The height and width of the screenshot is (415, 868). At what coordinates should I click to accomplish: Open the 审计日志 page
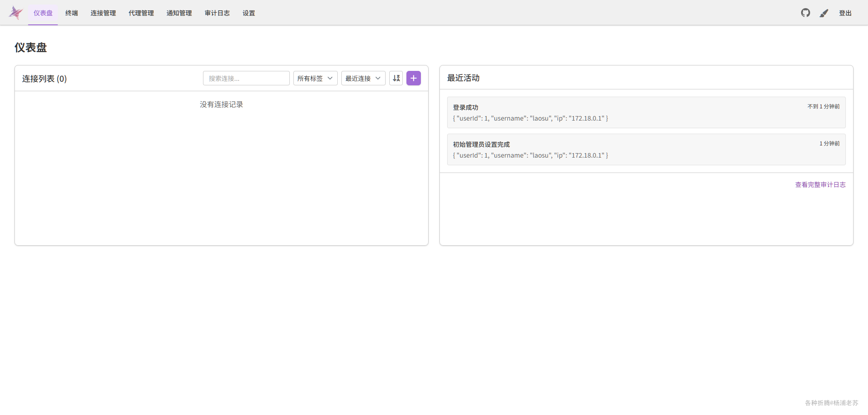tap(217, 13)
